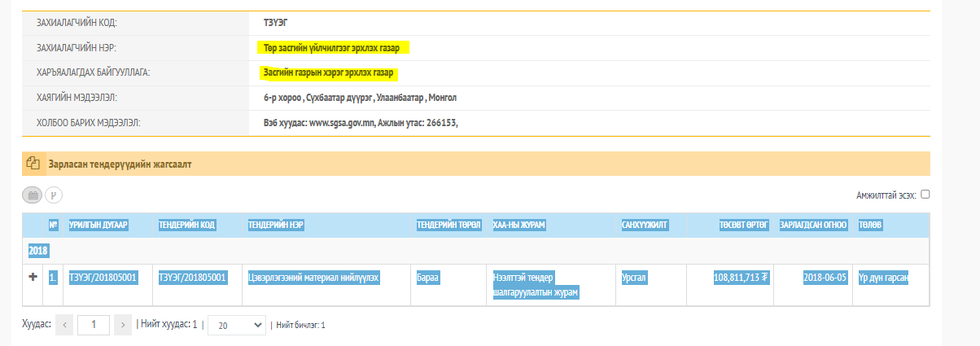Screen dimensions: 980x346
Task: Toggle the Амжилттай эсэх checkbox
Action: pyautogui.click(x=925, y=195)
